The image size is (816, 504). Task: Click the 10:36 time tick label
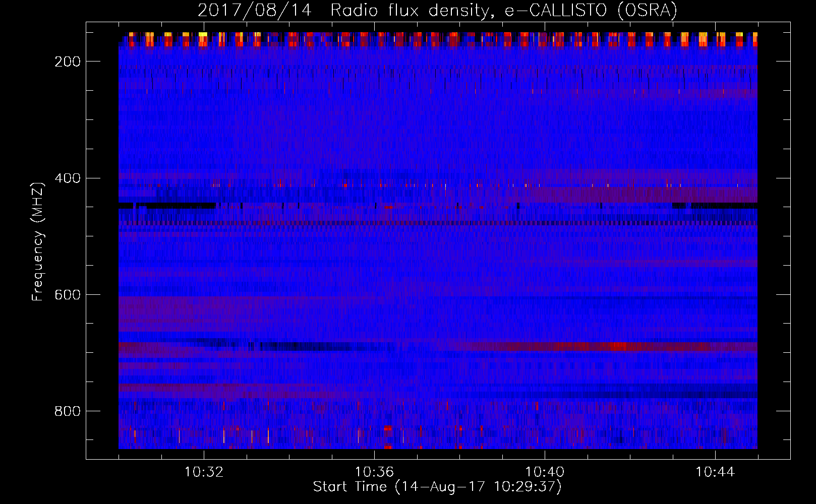[x=374, y=472]
